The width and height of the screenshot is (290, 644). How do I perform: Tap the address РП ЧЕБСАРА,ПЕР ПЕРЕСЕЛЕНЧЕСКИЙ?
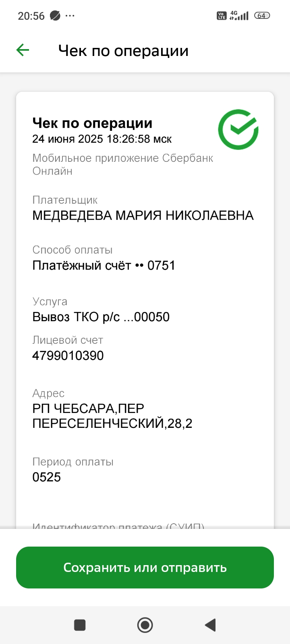pos(112,416)
